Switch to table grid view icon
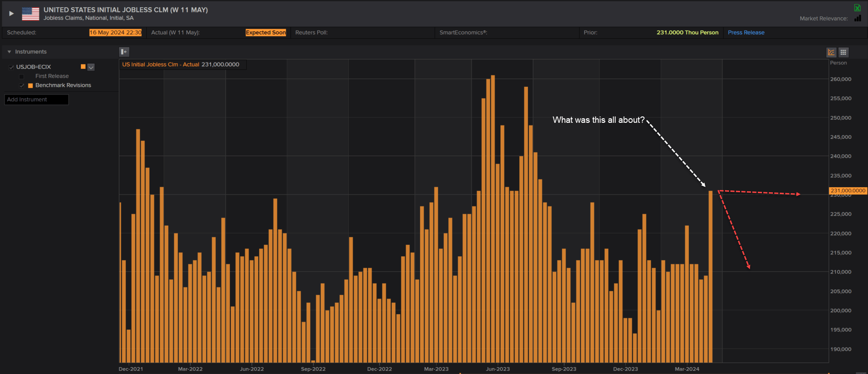 tap(843, 53)
